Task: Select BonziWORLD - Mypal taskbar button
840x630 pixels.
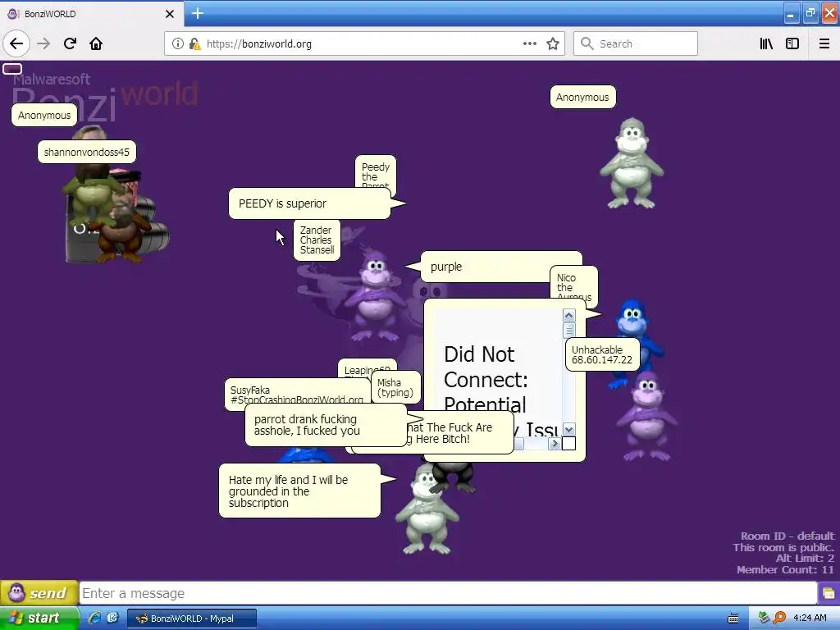Action: [x=192, y=619]
